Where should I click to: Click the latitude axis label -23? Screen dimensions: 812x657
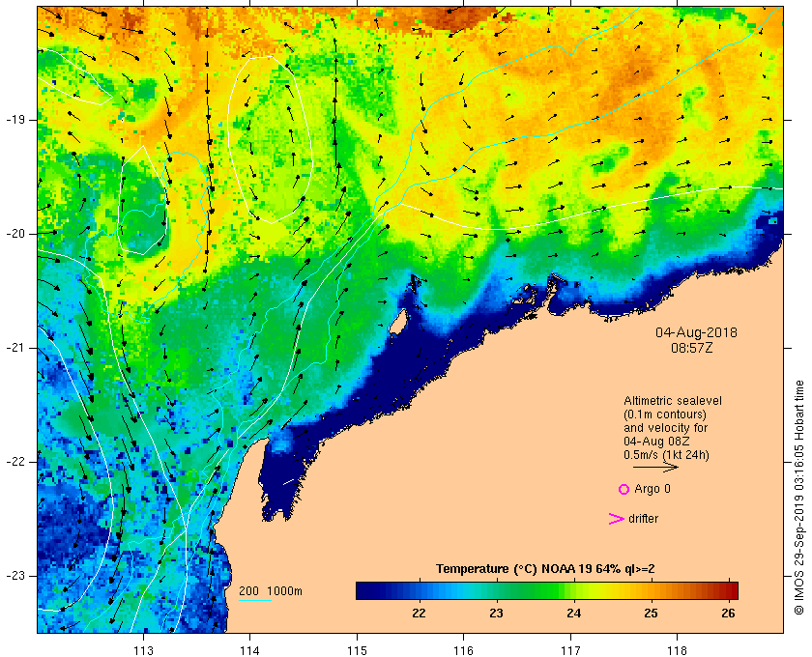[15, 576]
